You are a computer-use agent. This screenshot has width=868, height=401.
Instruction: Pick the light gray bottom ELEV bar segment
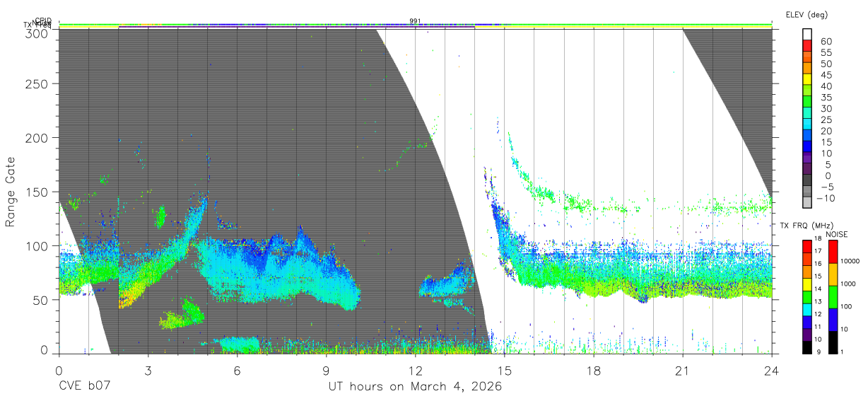(x=807, y=201)
